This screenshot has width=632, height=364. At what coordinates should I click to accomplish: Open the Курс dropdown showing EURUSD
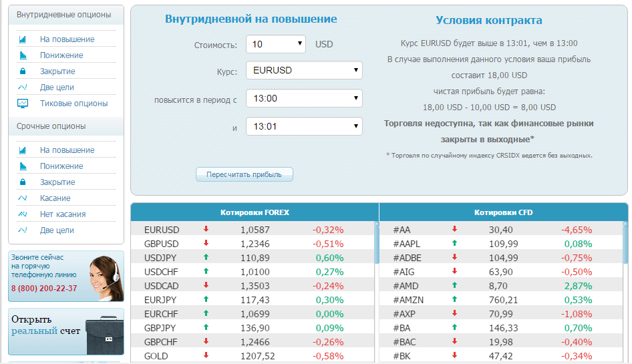pyautogui.click(x=305, y=70)
